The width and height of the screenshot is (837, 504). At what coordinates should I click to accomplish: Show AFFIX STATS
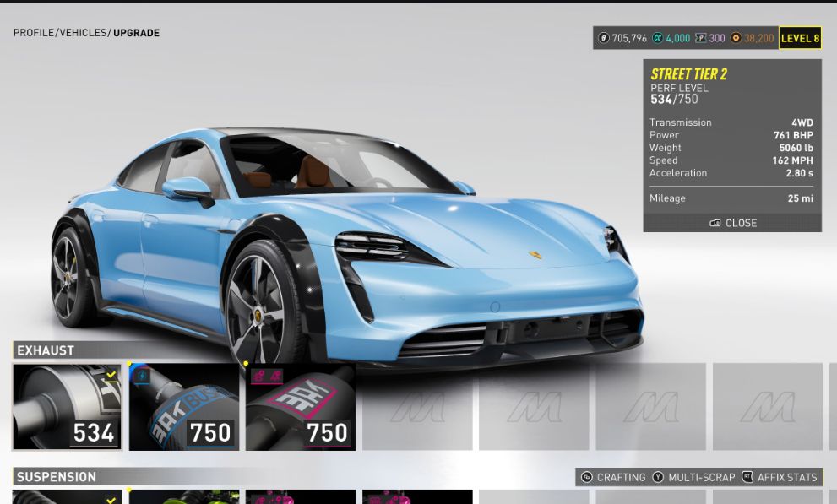point(787,477)
